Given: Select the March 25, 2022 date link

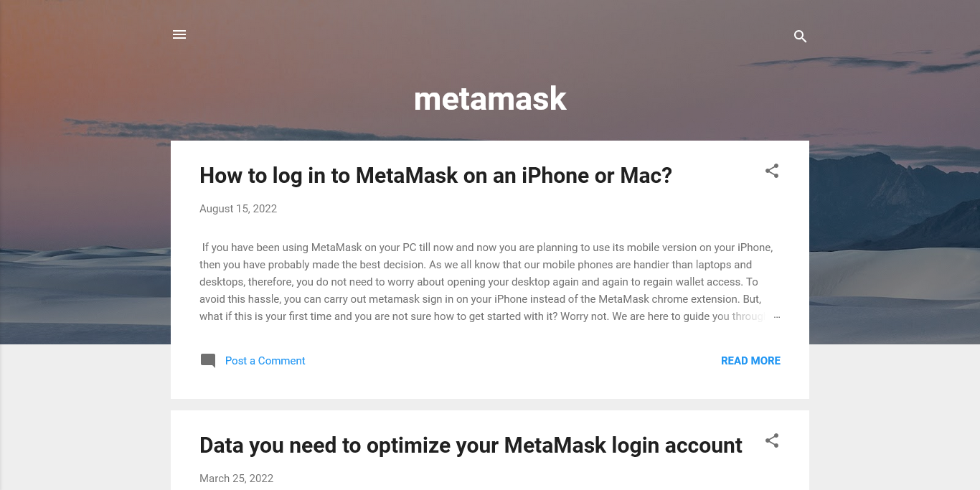Looking at the screenshot, I should click(x=236, y=479).
